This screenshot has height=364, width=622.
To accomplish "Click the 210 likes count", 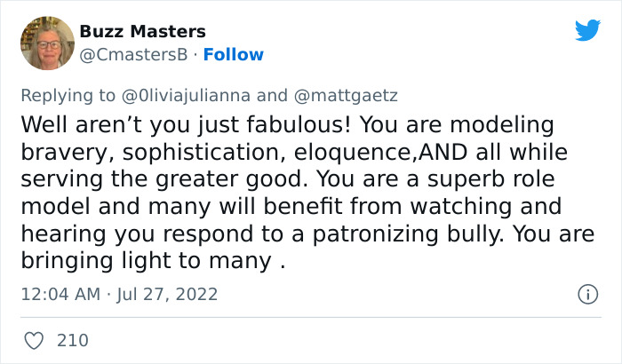I will (x=73, y=339).
